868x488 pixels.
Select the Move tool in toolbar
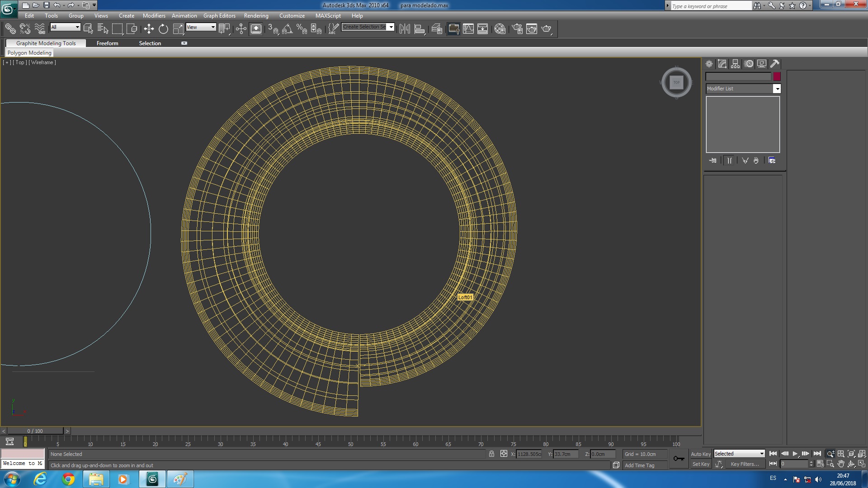point(149,29)
